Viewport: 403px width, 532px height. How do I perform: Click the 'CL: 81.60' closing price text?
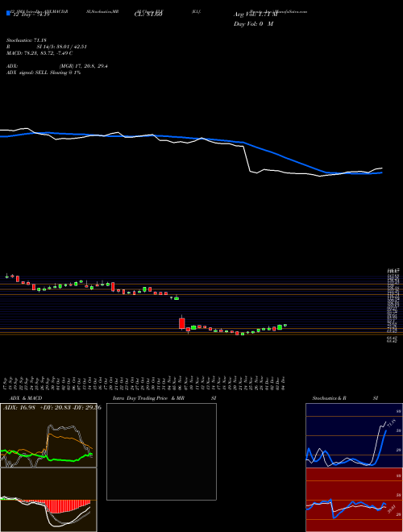tap(148, 15)
